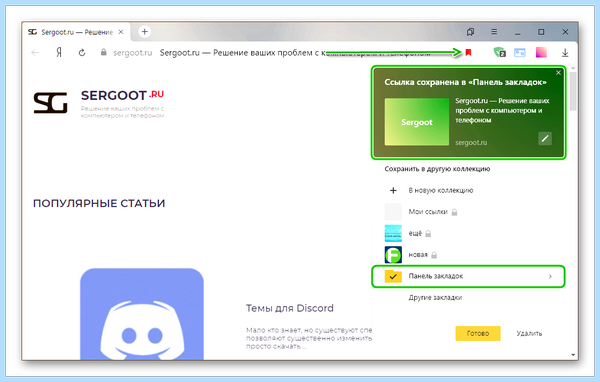This screenshot has height=382, width=600.
Task: Click 'ПОПУЛЯРНЫЕ СТАТЬИ' heading
Action: pos(99,203)
